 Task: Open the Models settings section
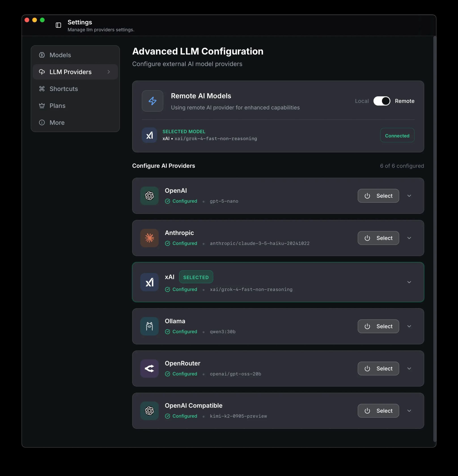pos(60,55)
